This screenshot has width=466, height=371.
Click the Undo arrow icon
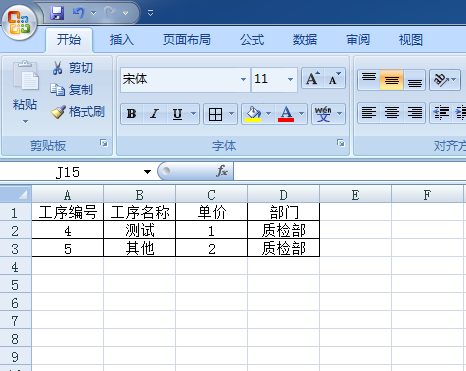point(79,13)
